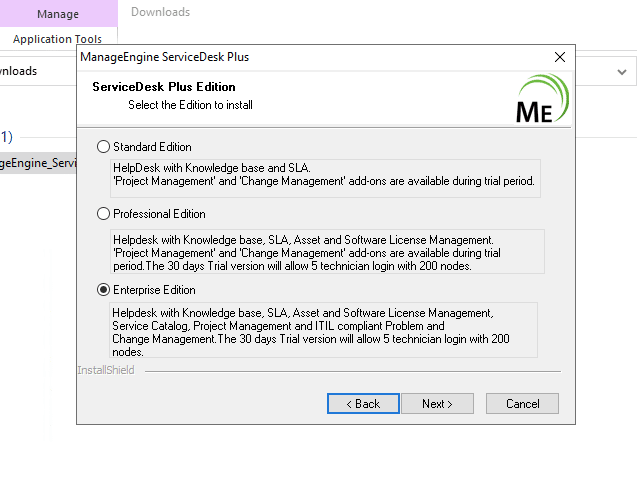637x493 pixels.
Task: Click the Enterprise Edition label text
Action: tap(154, 290)
